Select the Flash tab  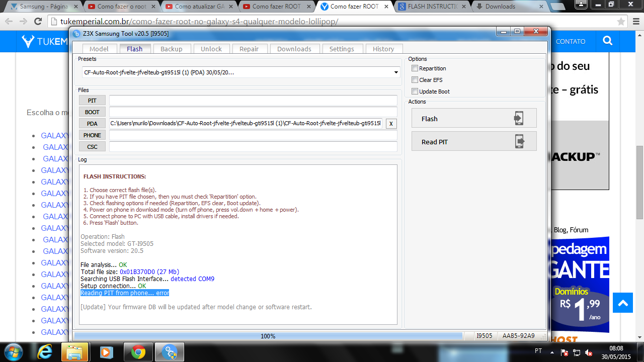(135, 49)
